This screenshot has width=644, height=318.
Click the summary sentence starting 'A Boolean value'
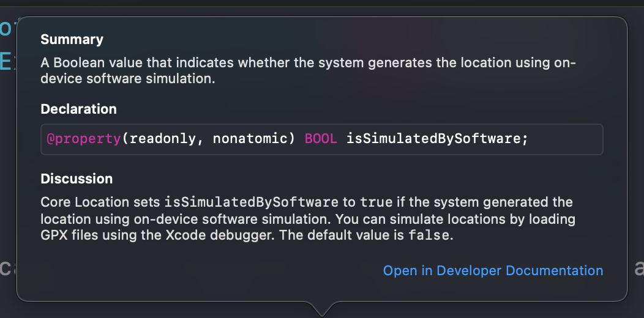308,70
